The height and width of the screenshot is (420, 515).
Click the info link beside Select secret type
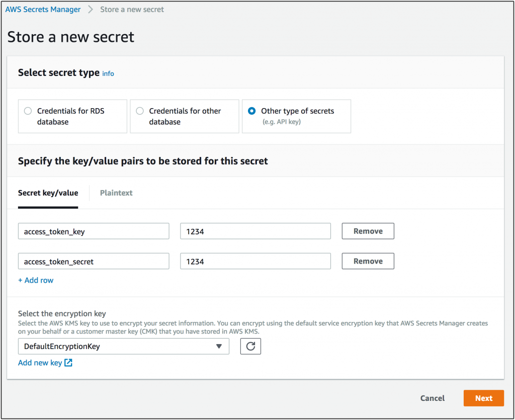[x=108, y=73]
